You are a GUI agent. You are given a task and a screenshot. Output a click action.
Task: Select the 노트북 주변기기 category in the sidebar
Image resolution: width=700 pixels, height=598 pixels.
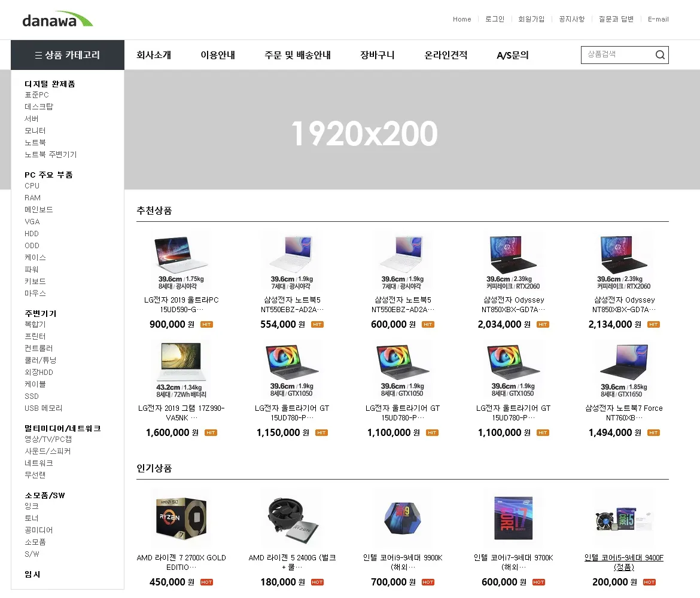(51, 154)
